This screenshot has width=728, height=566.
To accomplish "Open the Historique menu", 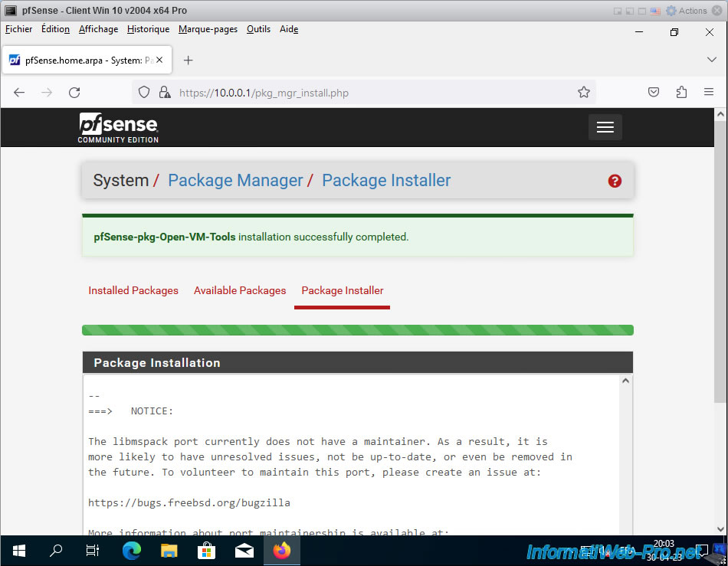I will (x=148, y=29).
